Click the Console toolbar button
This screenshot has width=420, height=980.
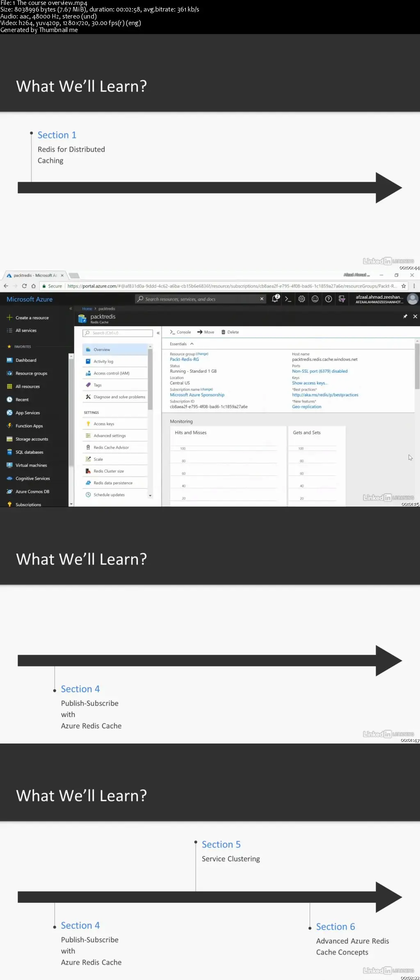[x=180, y=332]
